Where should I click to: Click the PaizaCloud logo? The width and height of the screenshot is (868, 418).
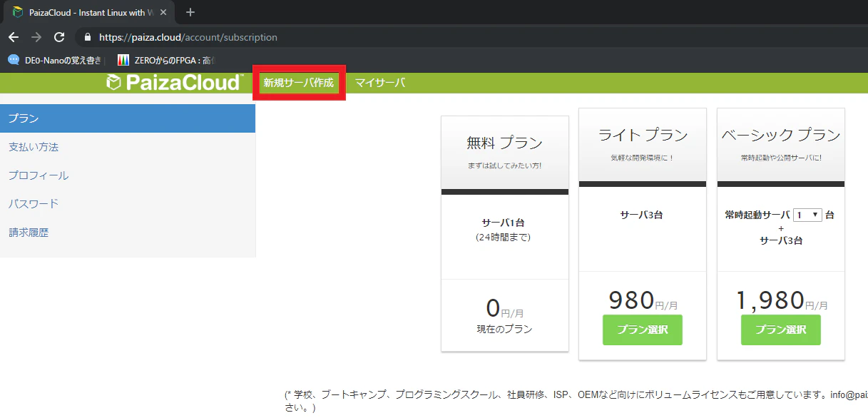pyautogui.click(x=175, y=83)
